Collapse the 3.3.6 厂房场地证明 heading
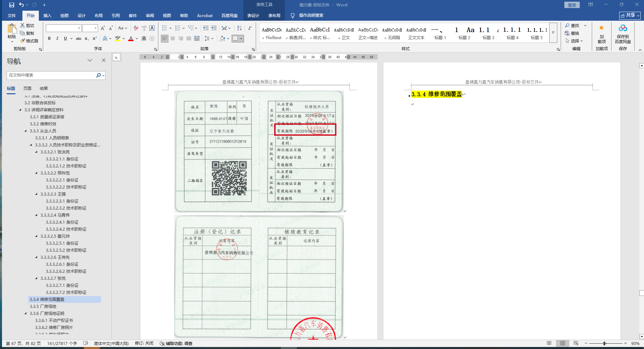The image size is (644, 349). tap(26, 314)
